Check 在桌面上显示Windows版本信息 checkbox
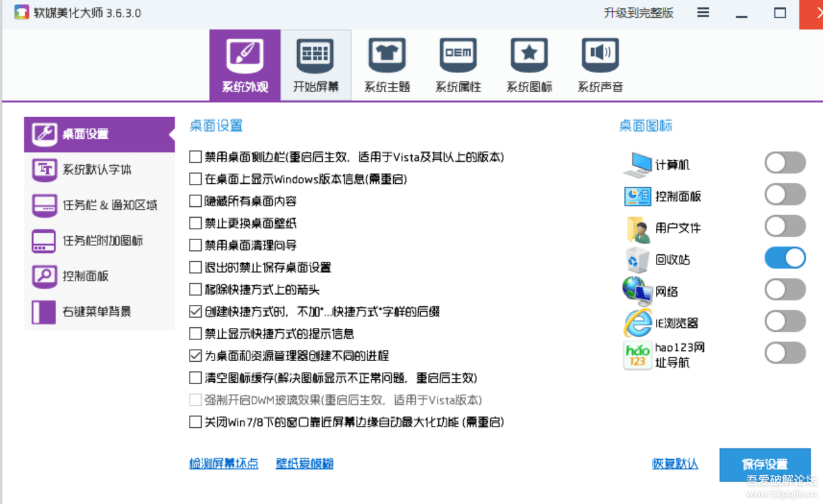823x504 pixels. point(195,179)
